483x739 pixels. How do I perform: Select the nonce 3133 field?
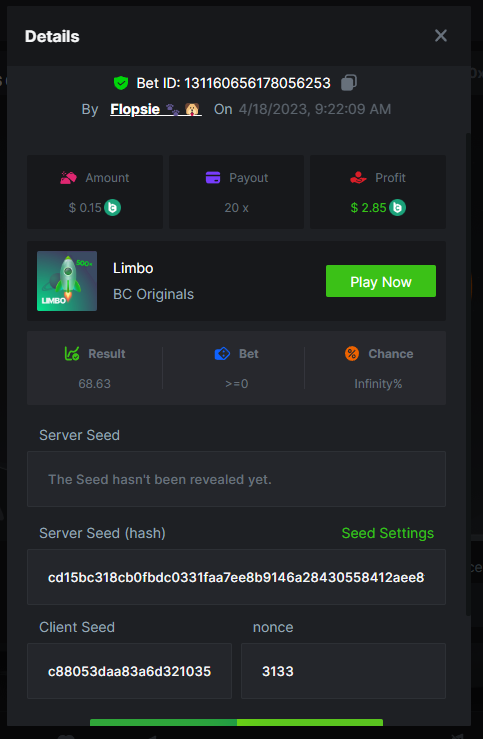pyautogui.click(x=344, y=671)
